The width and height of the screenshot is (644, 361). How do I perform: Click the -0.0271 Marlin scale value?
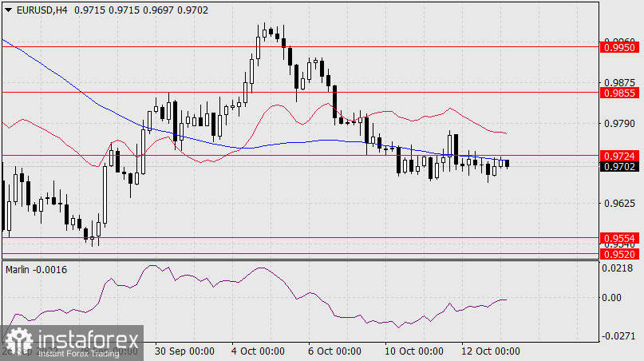(618, 336)
